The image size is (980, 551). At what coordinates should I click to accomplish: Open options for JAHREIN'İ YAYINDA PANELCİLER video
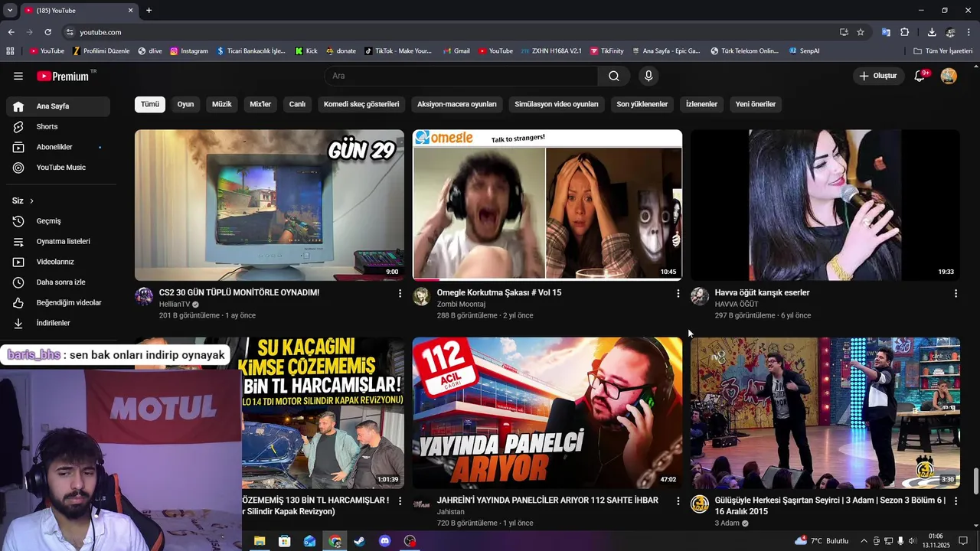pyautogui.click(x=678, y=500)
